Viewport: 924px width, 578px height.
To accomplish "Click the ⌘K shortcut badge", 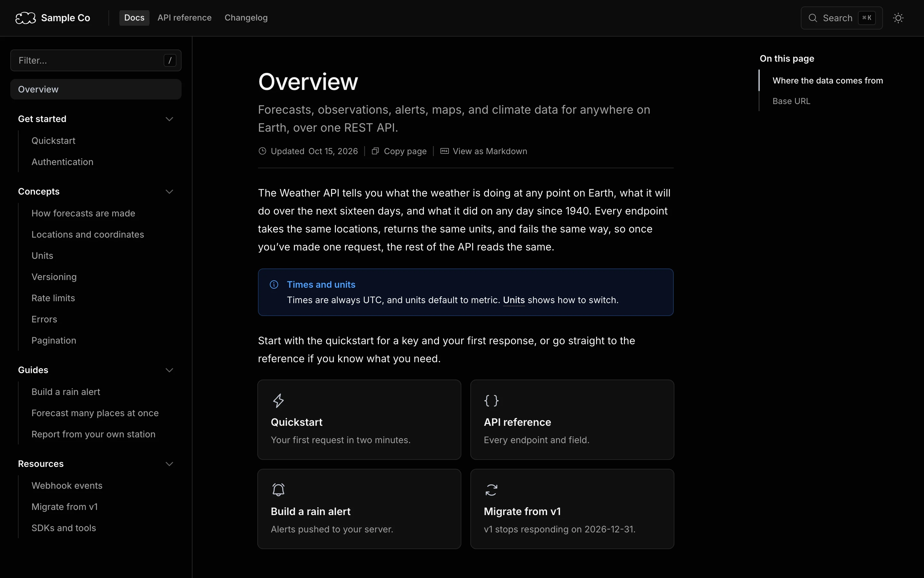I will (x=867, y=18).
